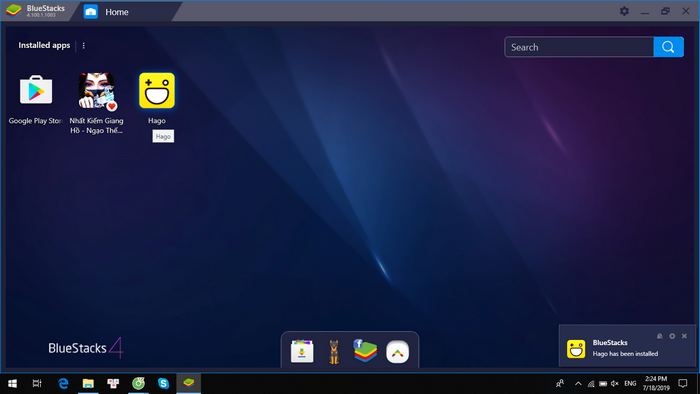This screenshot has height=394, width=700.
Task: Click the blue search magnifier button
Action: pyautogui.click(x=668, y=47)
